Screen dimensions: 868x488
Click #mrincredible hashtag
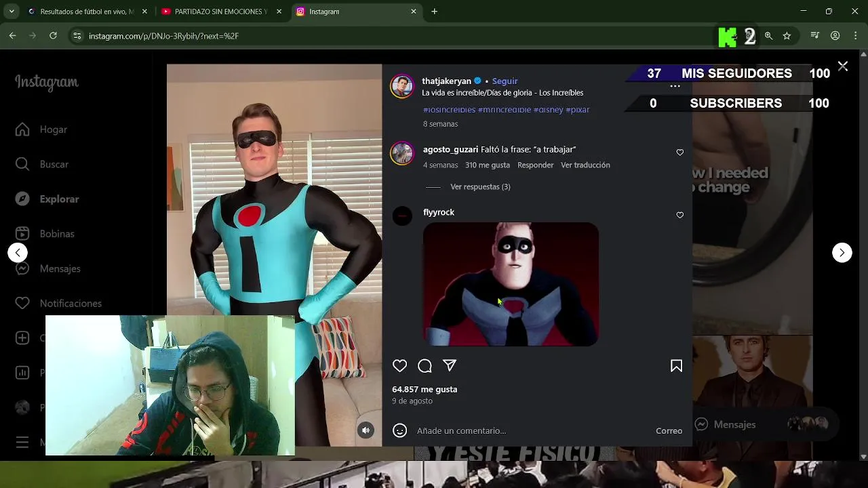505,110
